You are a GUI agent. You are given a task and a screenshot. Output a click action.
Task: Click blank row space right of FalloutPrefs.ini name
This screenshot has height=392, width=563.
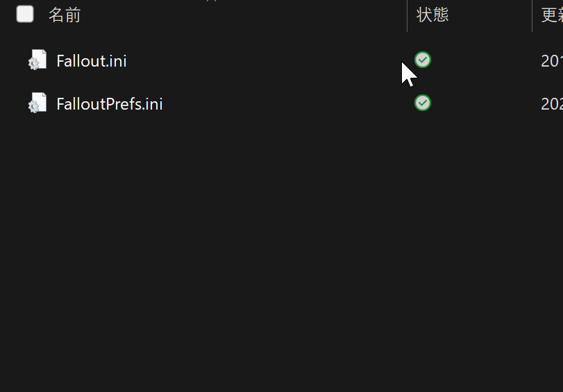278,104
